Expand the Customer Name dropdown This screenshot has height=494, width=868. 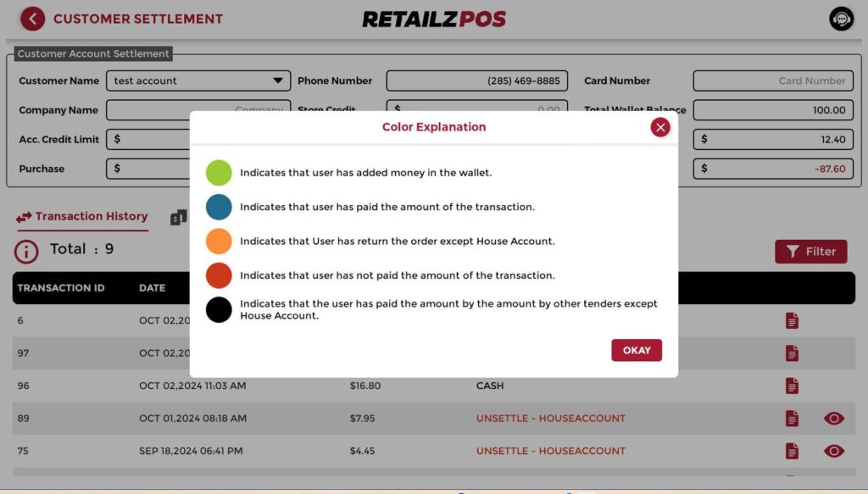coord(277,81)
